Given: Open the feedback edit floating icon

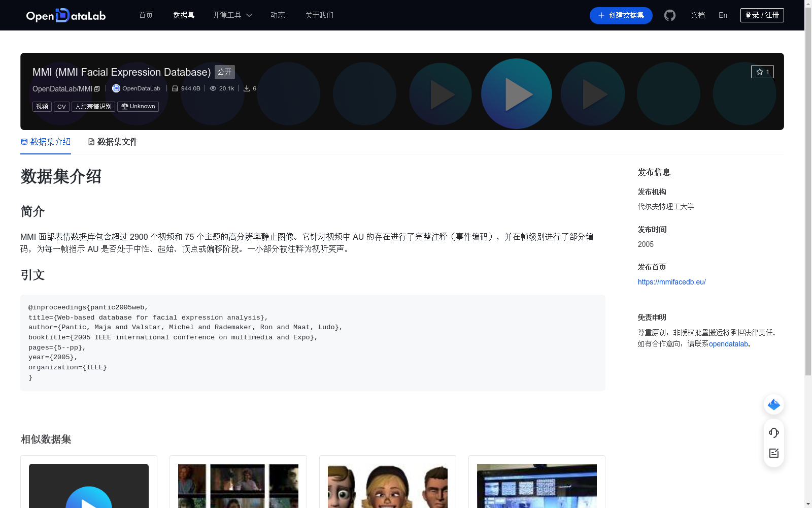Looking at the screenshot, I should click(773, 453).
